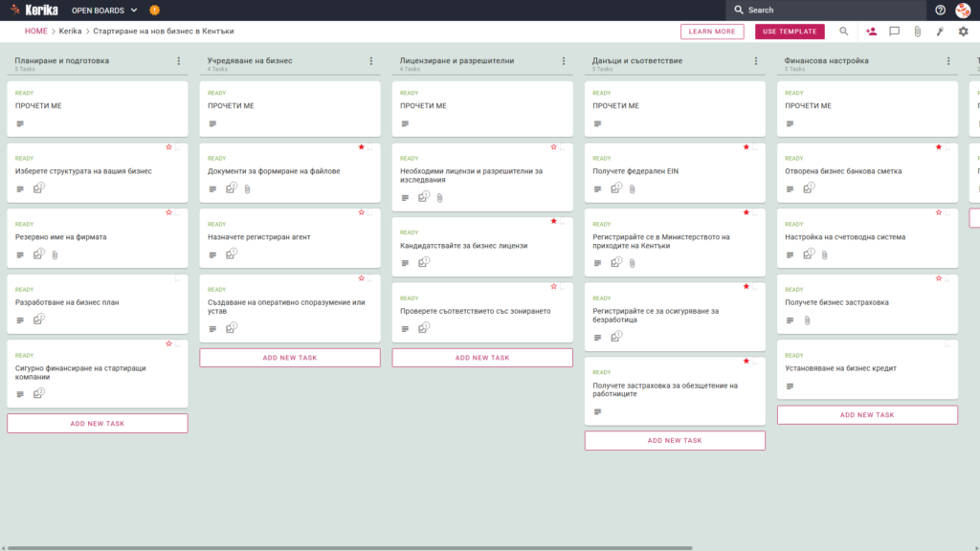Go to Kerika in the breadcrumb
The image size is (980, 551).
click(70, 32)
